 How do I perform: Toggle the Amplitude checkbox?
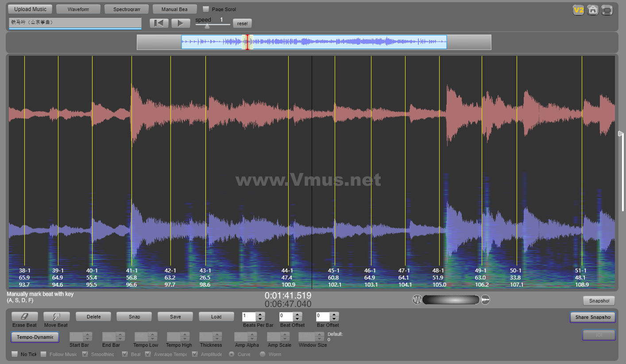coord(195,354)
